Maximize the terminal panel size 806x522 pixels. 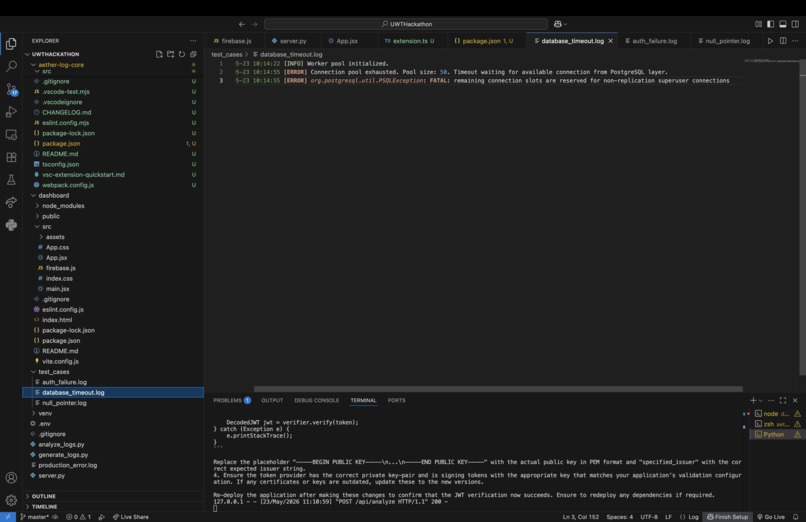click(x=783, y=400)
